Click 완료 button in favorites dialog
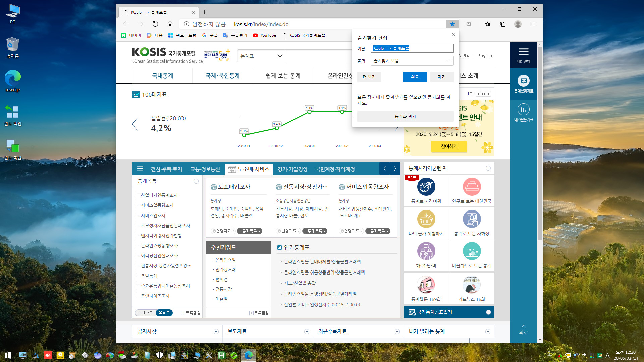This screenshot has height=362, width=644. pos(415,77)
